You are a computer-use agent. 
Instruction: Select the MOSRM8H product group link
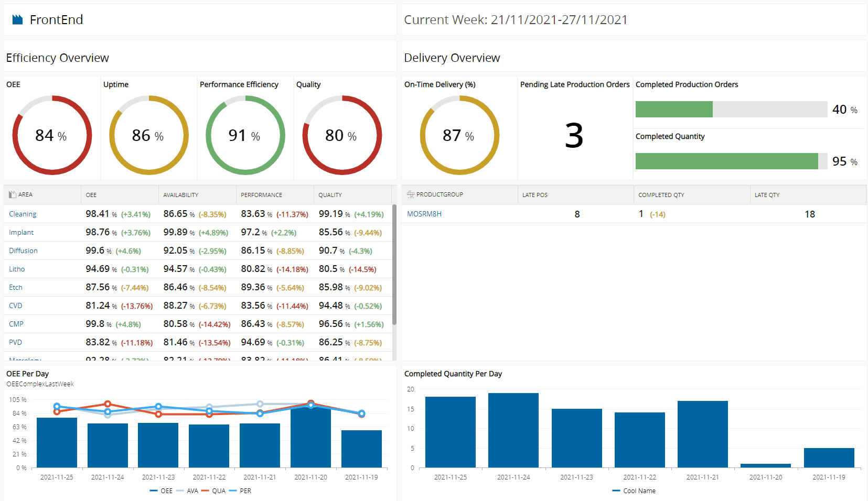(x=424, y=214)
